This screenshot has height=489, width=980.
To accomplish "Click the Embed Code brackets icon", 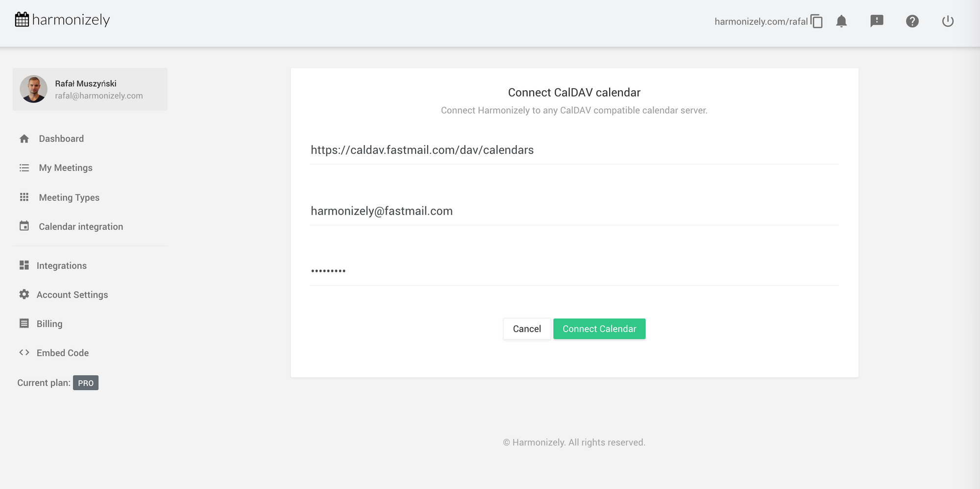I will tap(24, 352).
